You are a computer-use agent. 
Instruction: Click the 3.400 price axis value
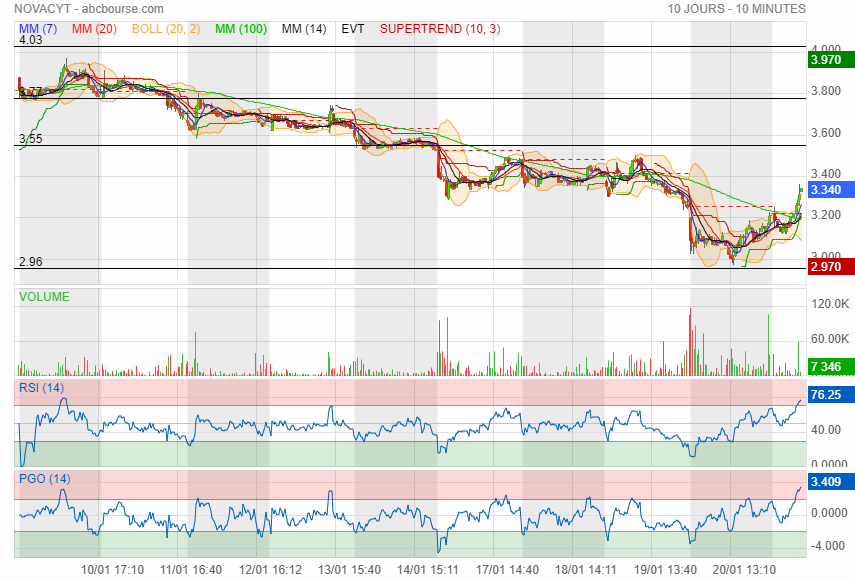pos(826,174)
